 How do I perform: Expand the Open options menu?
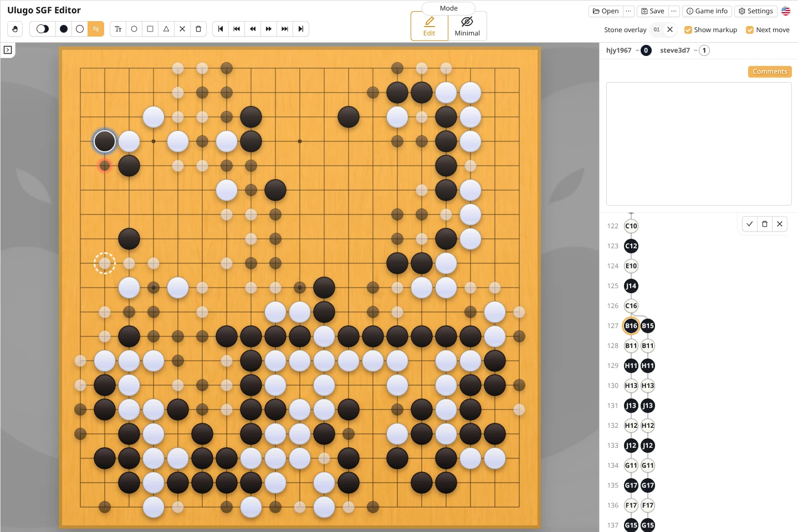[628, 11]
